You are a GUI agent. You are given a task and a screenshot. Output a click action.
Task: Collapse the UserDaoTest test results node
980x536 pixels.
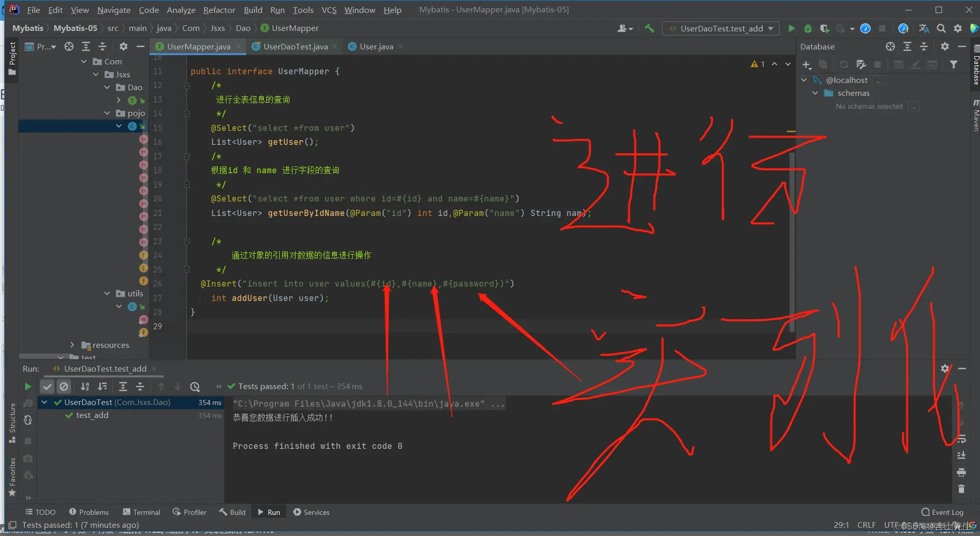pos(44,403)
